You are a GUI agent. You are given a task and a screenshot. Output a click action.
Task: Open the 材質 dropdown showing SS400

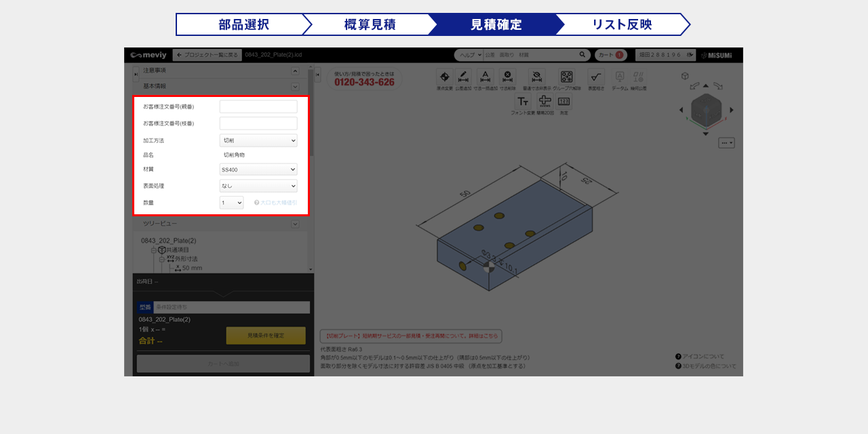[x=258, y=170]
